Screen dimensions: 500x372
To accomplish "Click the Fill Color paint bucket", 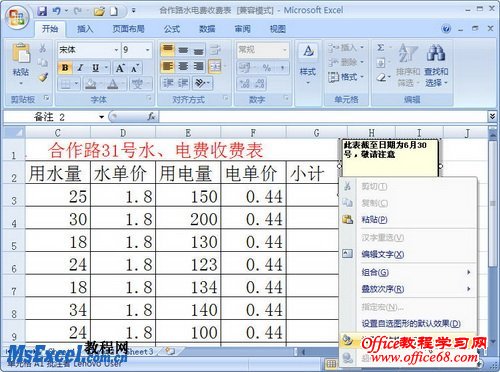I will tap(90, 84).
